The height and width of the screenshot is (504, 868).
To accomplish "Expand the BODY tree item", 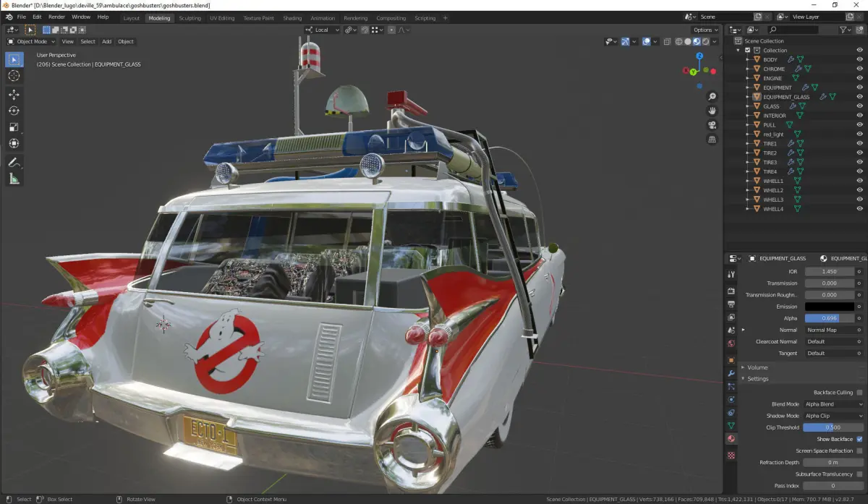I will 748,59.
